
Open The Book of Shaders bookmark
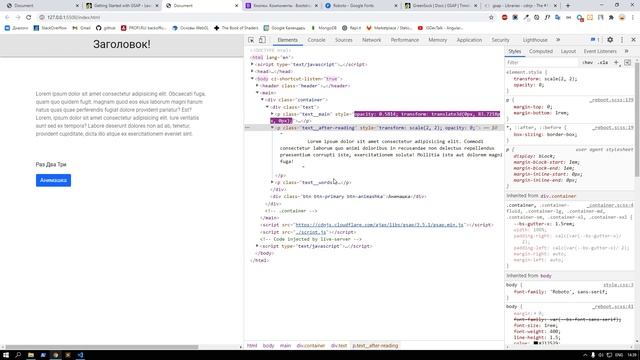point(236,28)
